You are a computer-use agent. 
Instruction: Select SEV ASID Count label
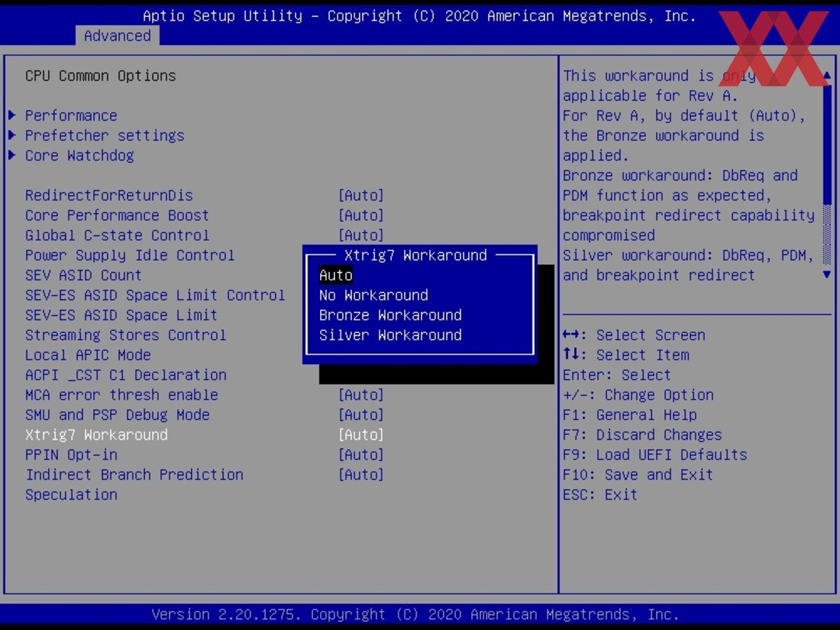tap(83, 275)
